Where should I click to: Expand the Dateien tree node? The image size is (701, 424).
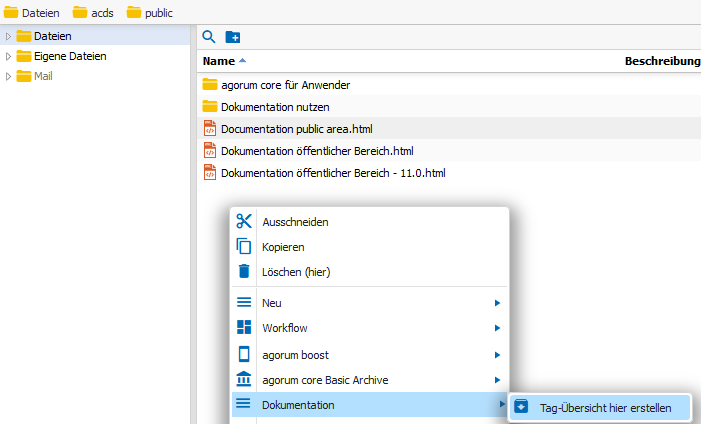(8, 36)
